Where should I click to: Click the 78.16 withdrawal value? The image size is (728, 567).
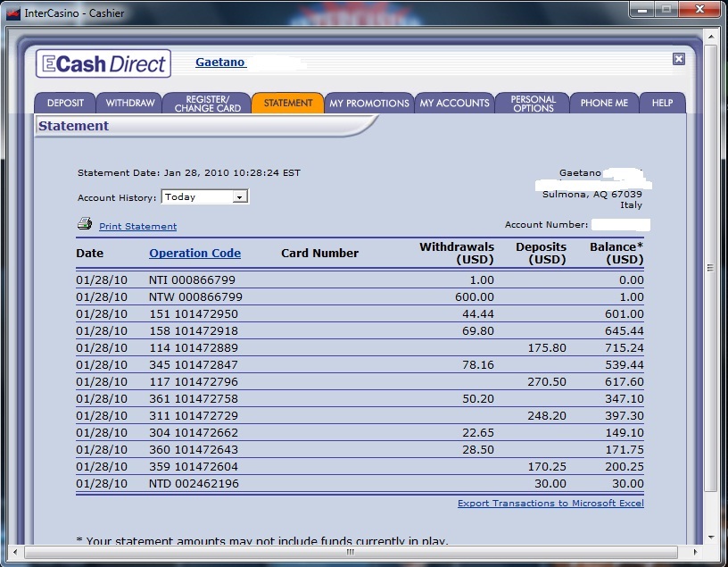[x=478, y=365]
